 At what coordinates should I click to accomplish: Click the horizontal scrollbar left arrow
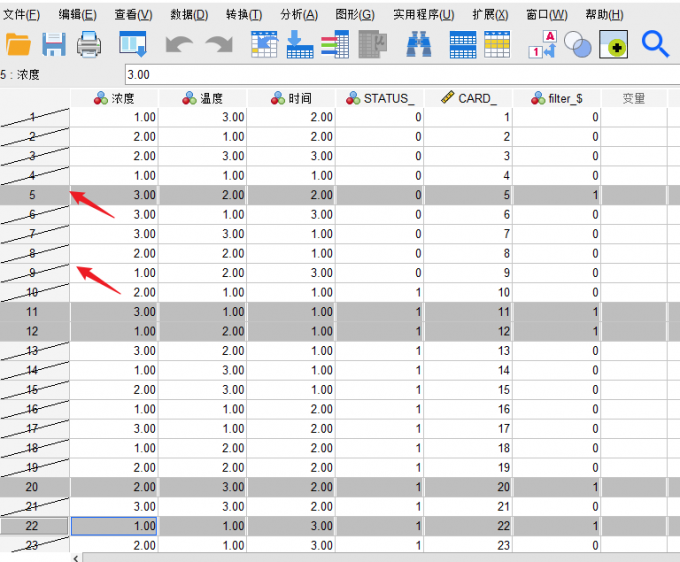tap(77, 557)
